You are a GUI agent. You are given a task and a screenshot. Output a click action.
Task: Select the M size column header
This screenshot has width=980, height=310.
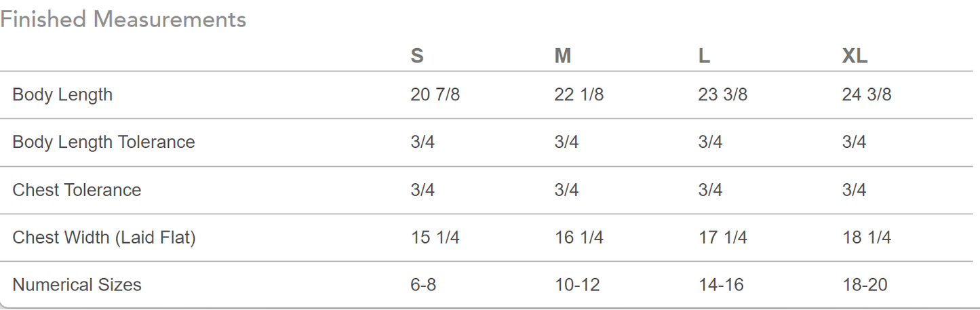pos(562,56)
